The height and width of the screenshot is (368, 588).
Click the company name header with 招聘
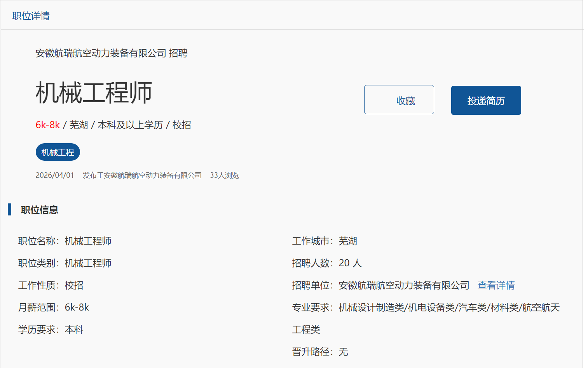pyautogui.click(x=111, y=53)
